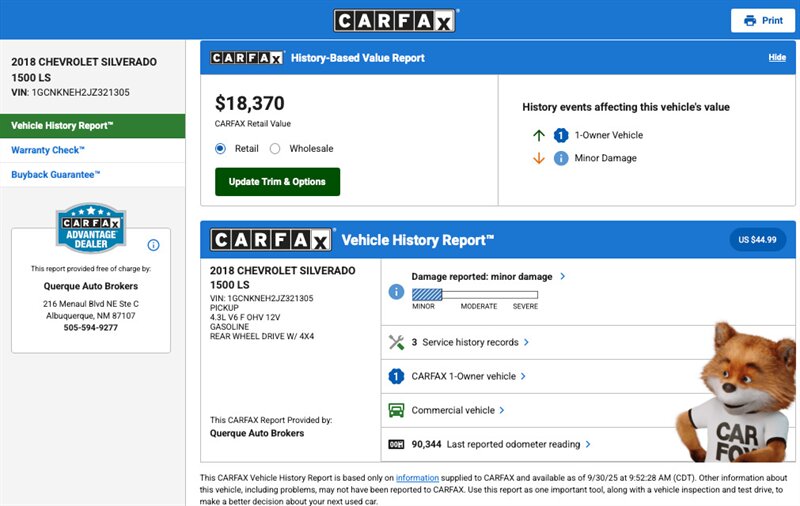Click the damage severity scale bar
The height and width of the screenshot is (506, 800).
[x=475, y=294]
